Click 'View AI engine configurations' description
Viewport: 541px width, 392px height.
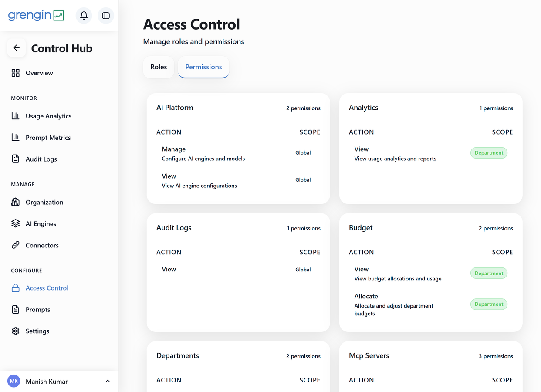(199, 186)
